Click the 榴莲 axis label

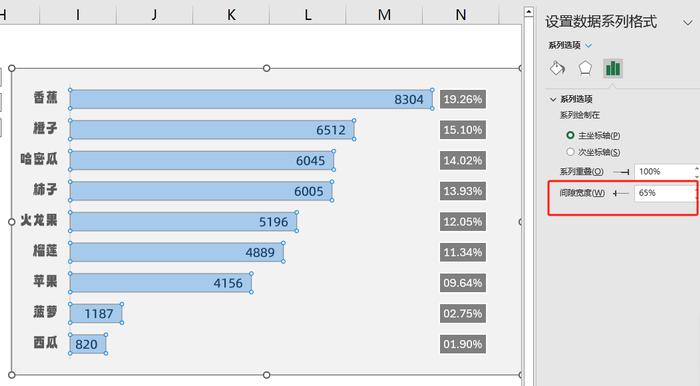pyautogui.click(x=46, y=250)
